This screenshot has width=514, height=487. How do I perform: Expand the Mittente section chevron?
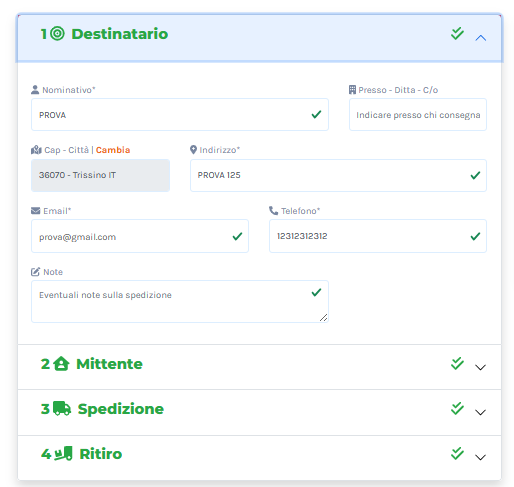(480, 367)
